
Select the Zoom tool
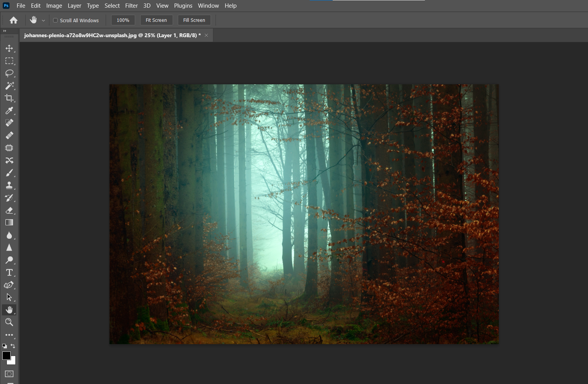[9, 322]
